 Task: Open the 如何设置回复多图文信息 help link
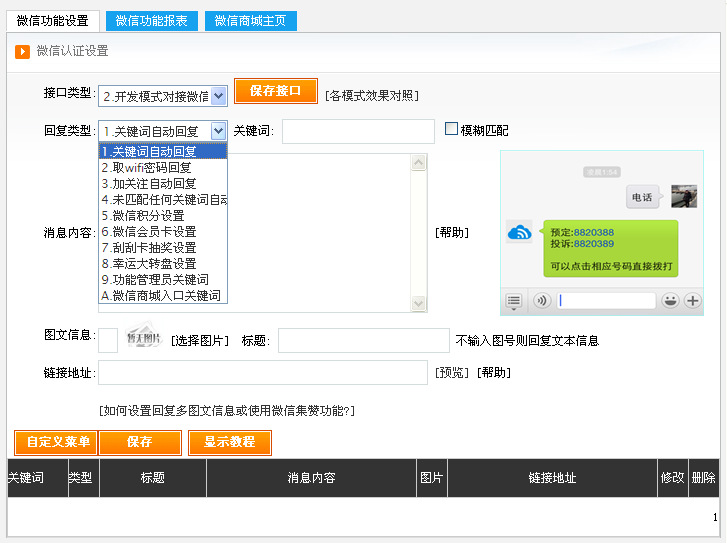coord(227,411)
